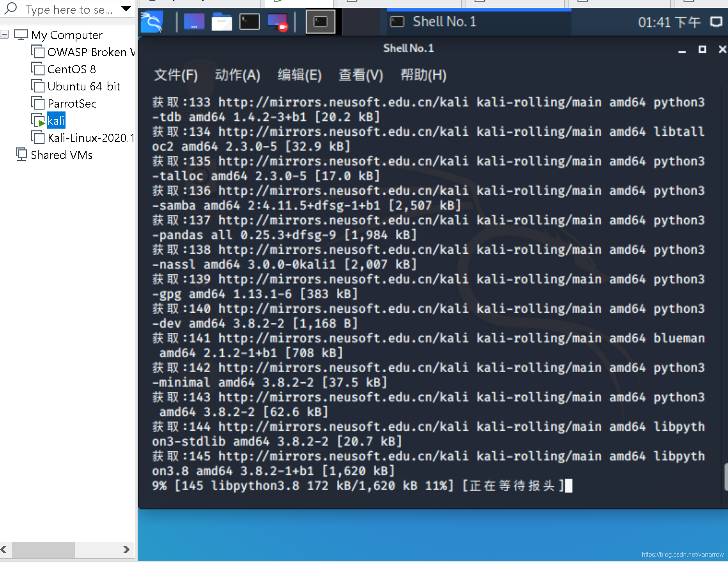Click the screen recorder taskbar icon
Image resolution: width=728 pixels, height=562 pixels.
(277, 22)
